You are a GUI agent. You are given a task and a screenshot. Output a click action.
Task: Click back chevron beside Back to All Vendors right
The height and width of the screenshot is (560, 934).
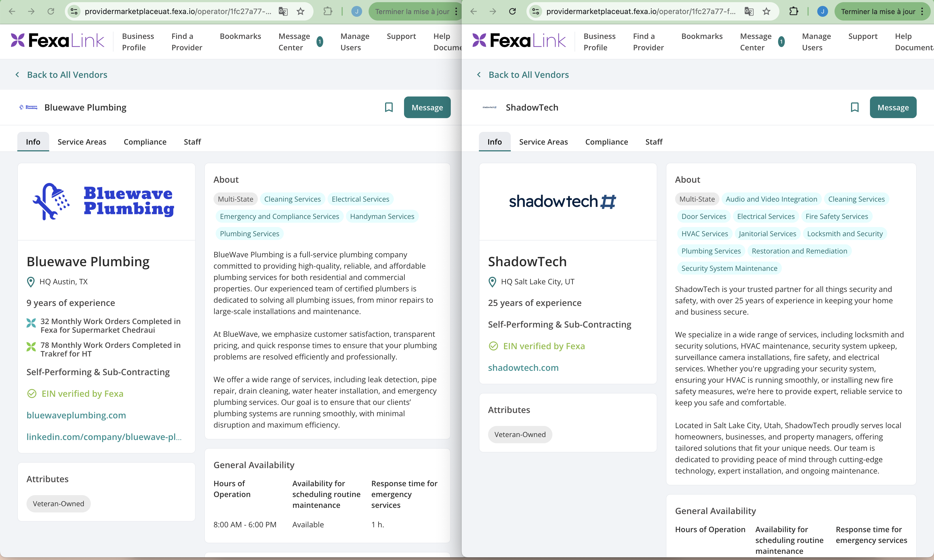(479, 75)
